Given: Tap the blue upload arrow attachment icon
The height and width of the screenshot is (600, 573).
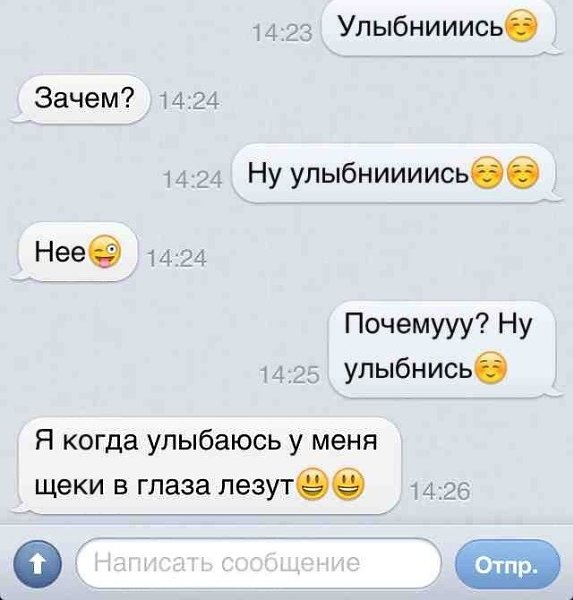Looking at the screenshot, I should 37,564.
